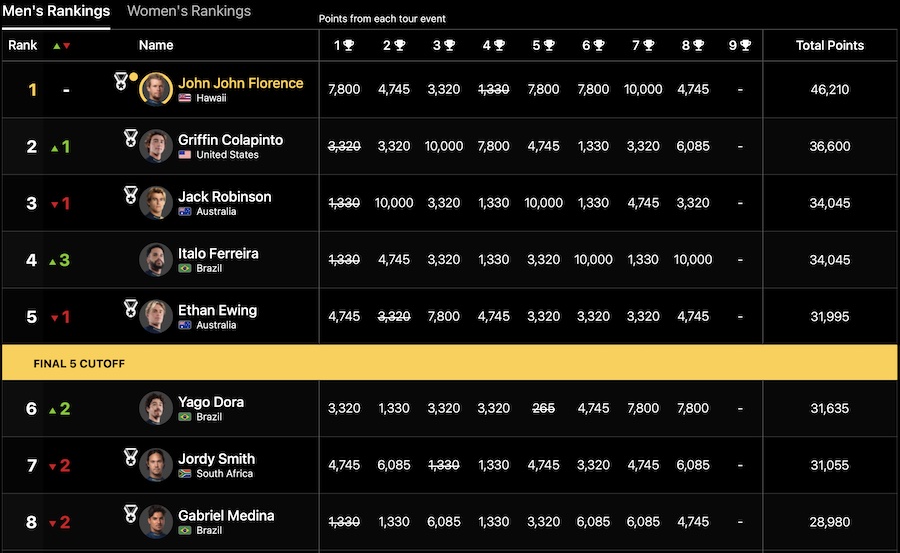Click the event 4 trophy icon
Screen dimensions: 900x553
tap(499, 45)
